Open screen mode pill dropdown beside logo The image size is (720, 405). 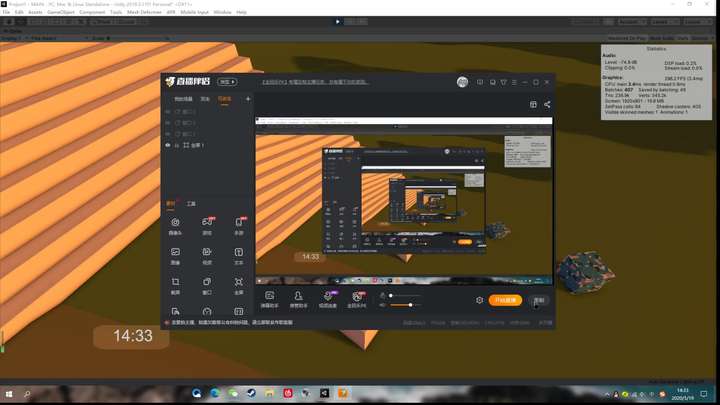pos(227,82)
